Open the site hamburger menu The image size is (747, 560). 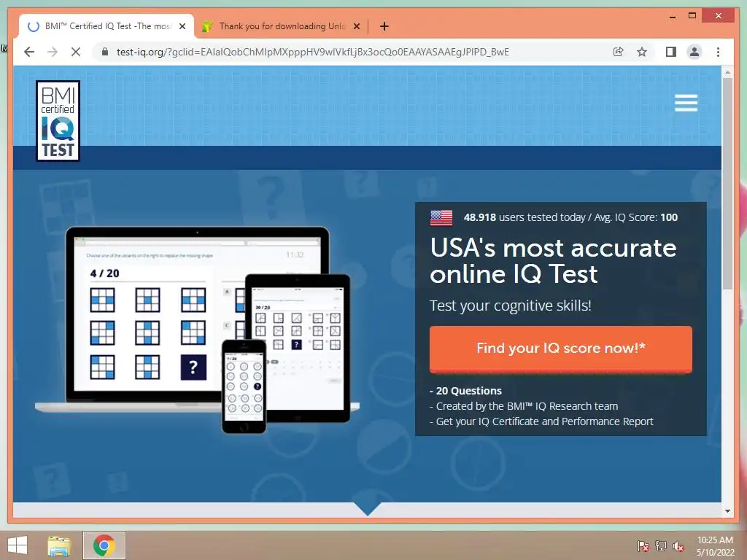[686, 103]
